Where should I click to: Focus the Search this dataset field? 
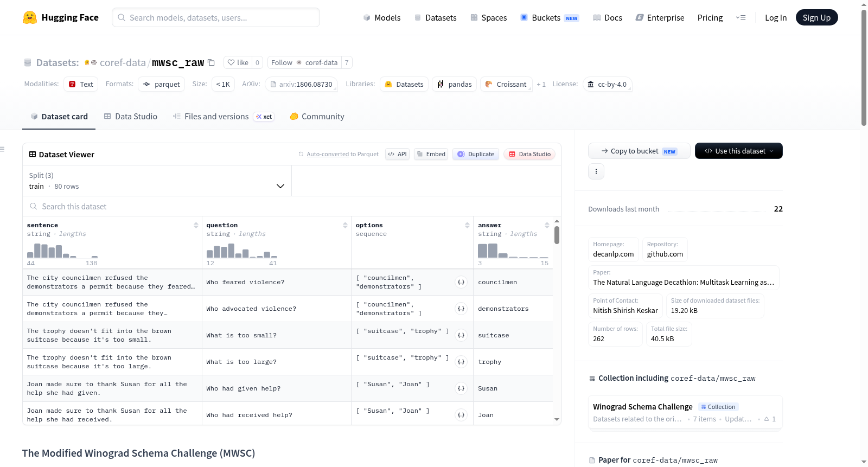(292, 206)
